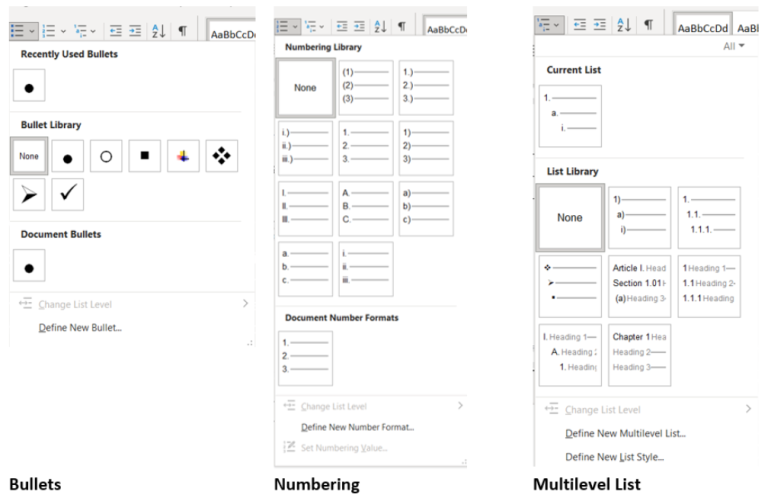This screenshot has width=768, height=501.
Task: Click Define New List Style
Action: tap(614, 457)
